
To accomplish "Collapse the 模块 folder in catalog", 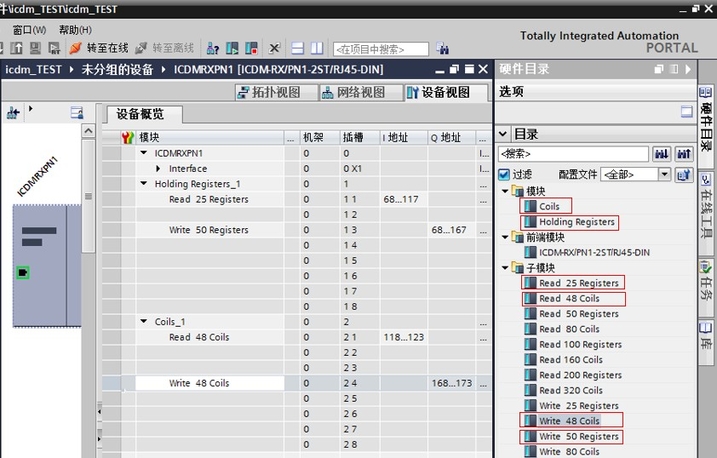I will [x=505, y=191].
